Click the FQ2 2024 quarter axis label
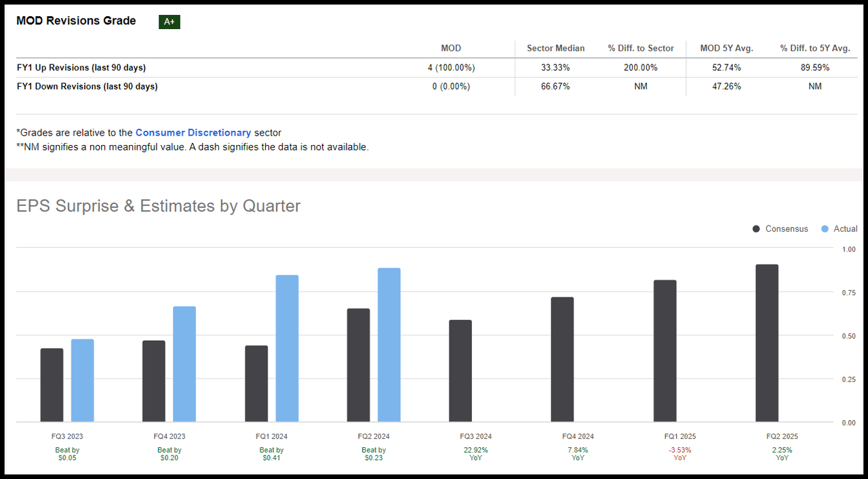 coord(373,436)
